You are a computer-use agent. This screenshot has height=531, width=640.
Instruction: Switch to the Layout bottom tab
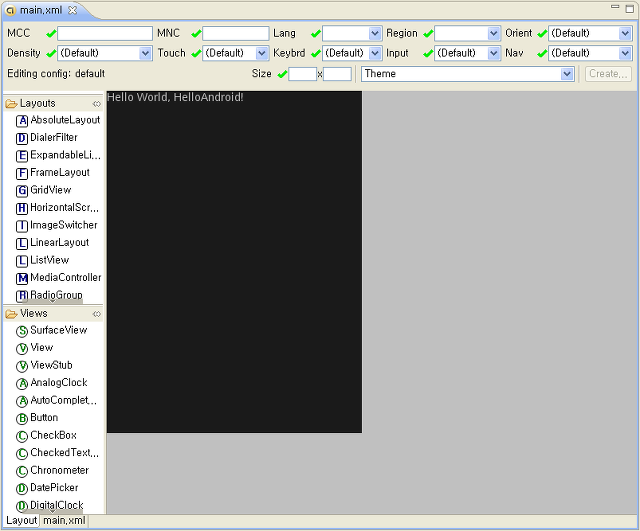[21, 521]
